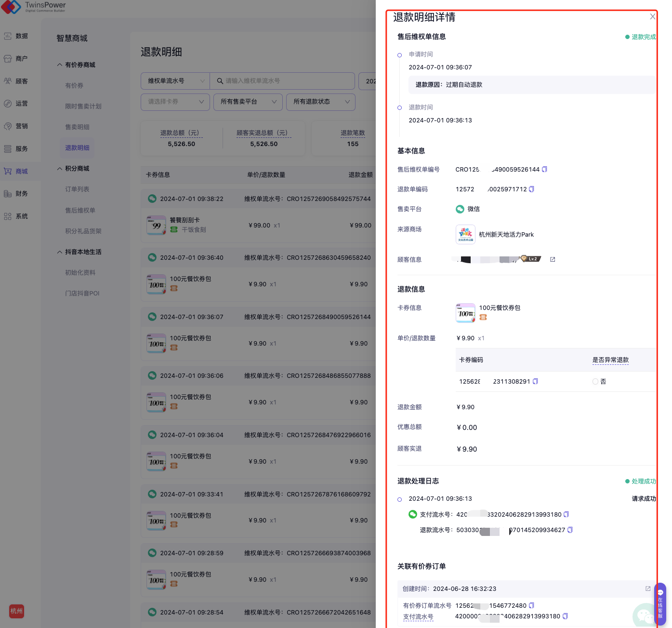Copy the 退款单编码 number
The width and height of the screenshot is (672, 628).
[x=531, y=189]
